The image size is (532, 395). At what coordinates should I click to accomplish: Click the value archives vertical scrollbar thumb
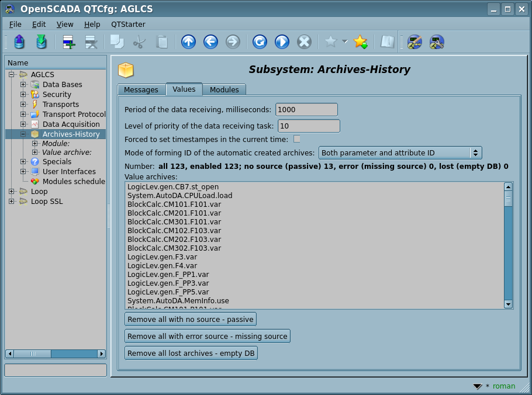(508, 199)
